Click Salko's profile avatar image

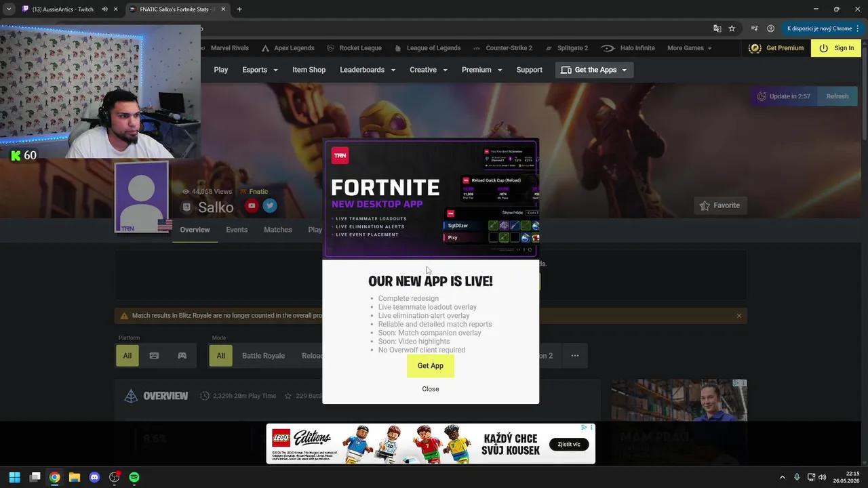point(141,197)
